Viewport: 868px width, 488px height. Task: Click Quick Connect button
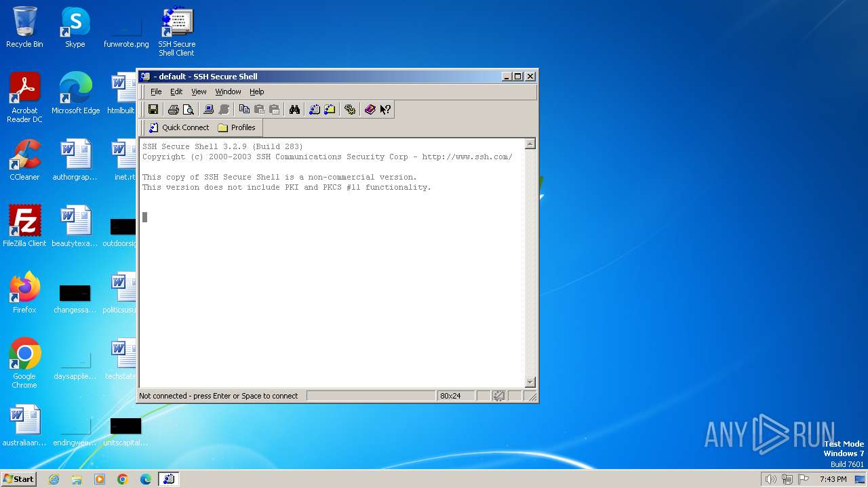click(179, 127)
